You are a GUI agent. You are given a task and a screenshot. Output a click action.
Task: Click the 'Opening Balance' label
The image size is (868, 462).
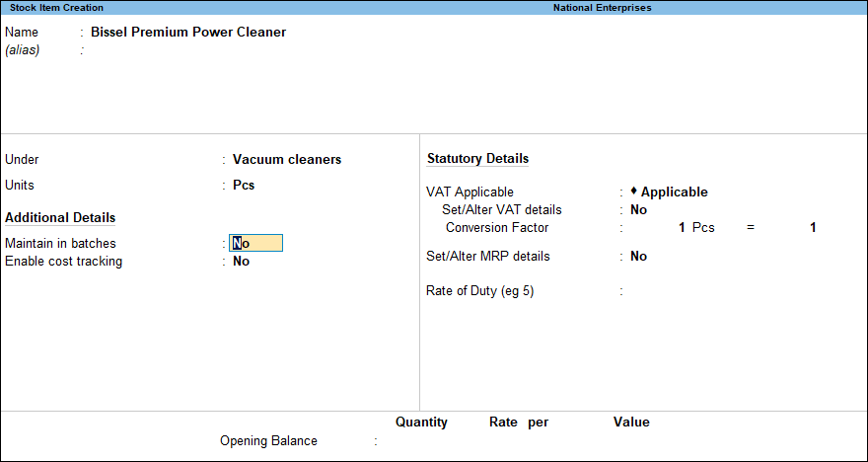pos(268,441)
